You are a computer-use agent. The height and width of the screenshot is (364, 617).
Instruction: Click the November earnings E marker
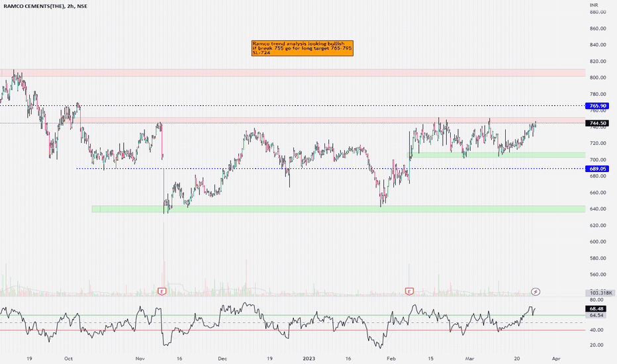(162, 291)
